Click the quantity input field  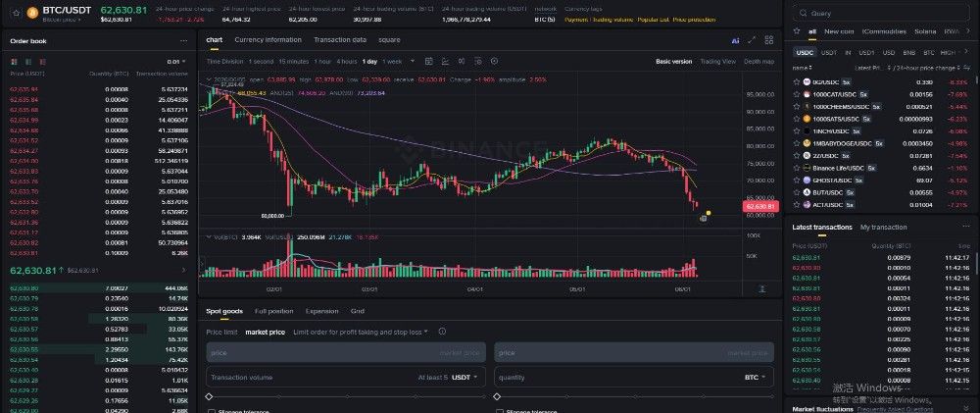click(634, 378)
